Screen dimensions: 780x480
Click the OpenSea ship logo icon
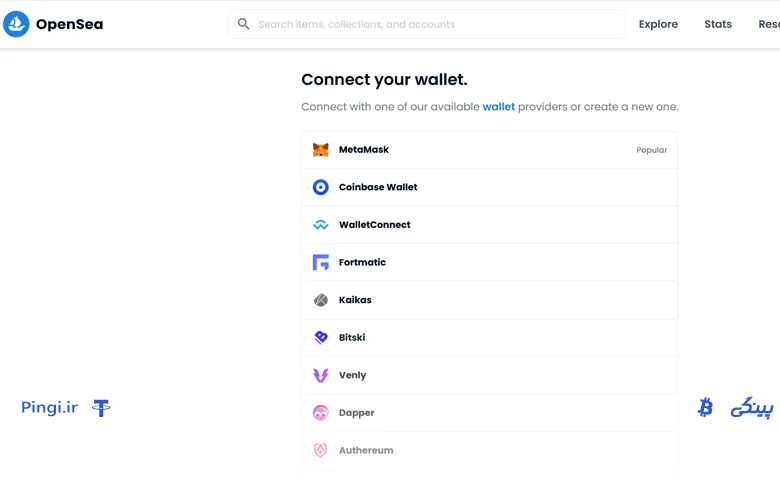click(x=16, y=24)
